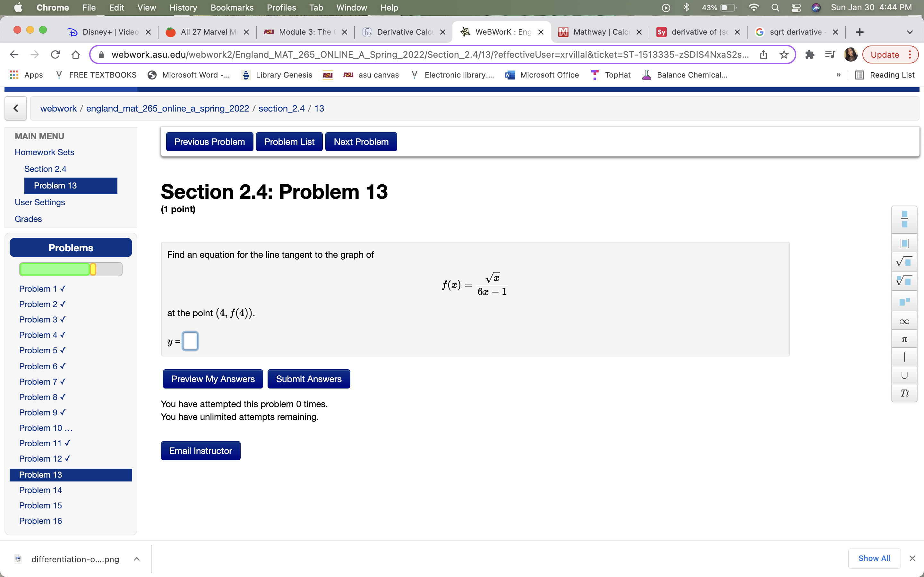
Task: Open Chrome extensions puzzle icon
Action: pyautogui.click(x=809, y=54)
